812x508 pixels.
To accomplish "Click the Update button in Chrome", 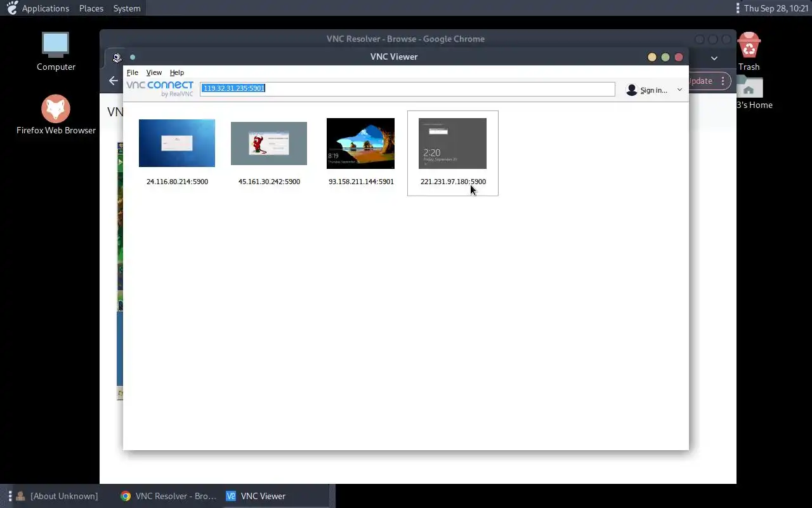I will (x=709, y=81).
